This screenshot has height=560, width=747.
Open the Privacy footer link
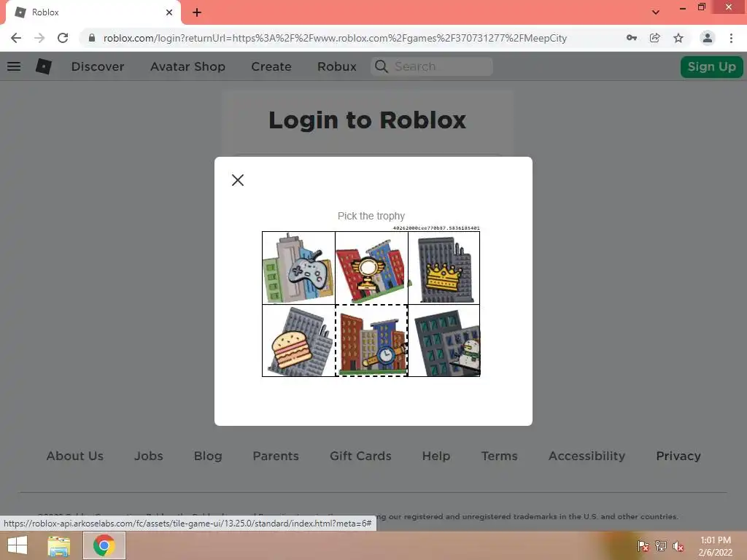(678, 456)
